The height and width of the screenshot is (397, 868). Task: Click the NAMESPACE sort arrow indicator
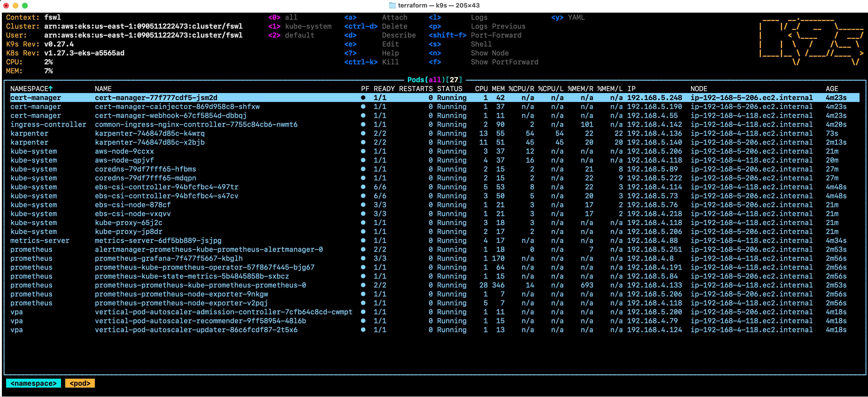(x=50, y=89)
